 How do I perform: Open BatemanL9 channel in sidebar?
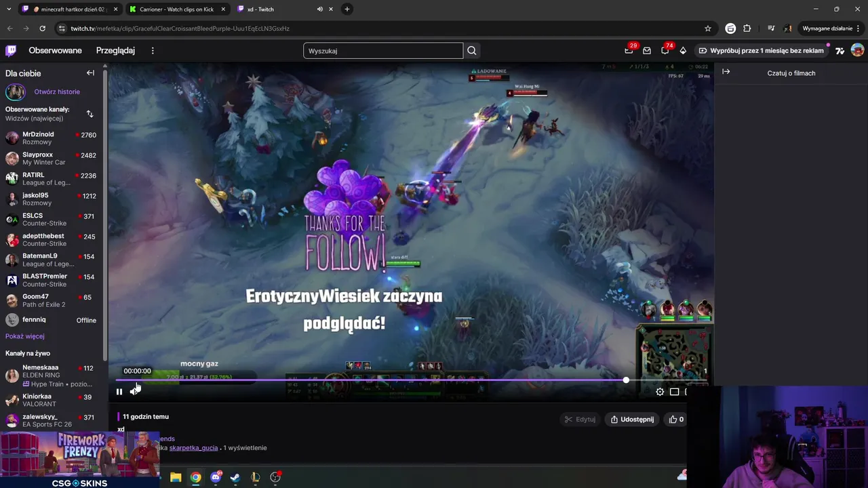click(x=52, y=260)
